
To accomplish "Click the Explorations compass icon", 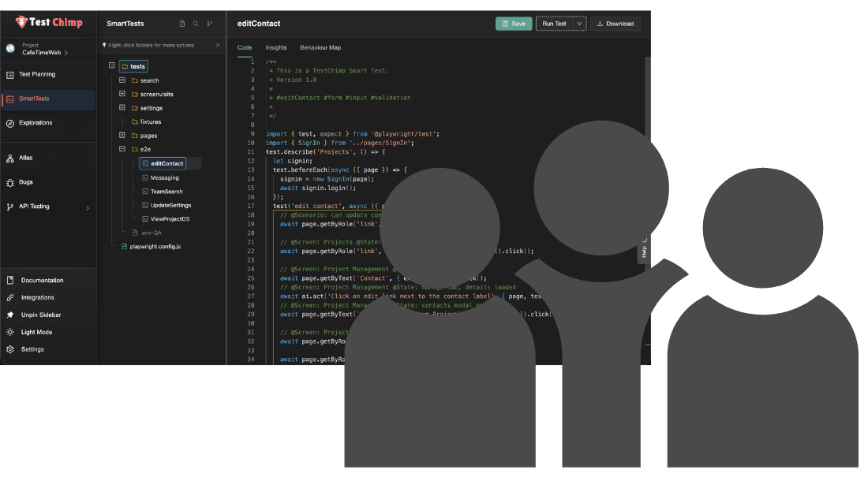I will [10, 124].
